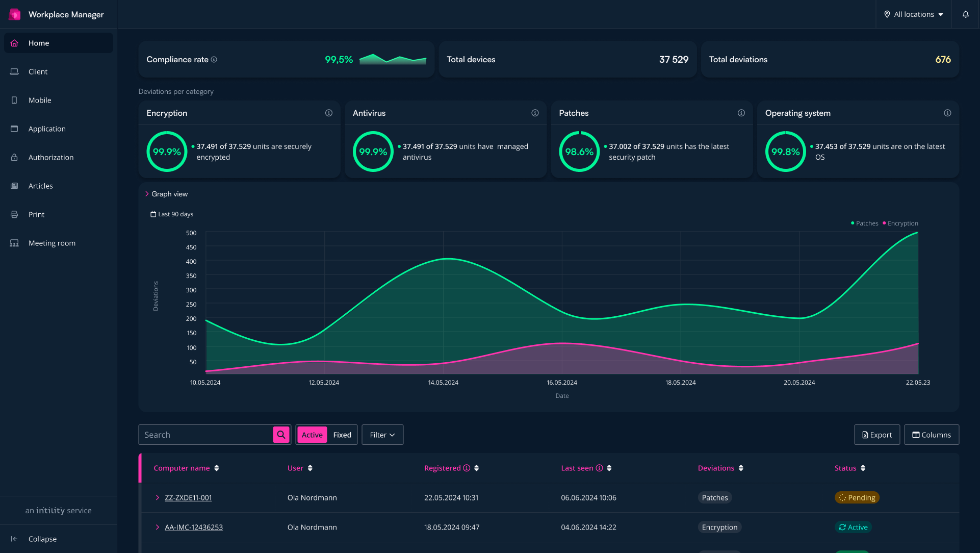Expand the ZZ-ZXDE11-001 table row
980x553 pixels.
click(x=157, y=498)
